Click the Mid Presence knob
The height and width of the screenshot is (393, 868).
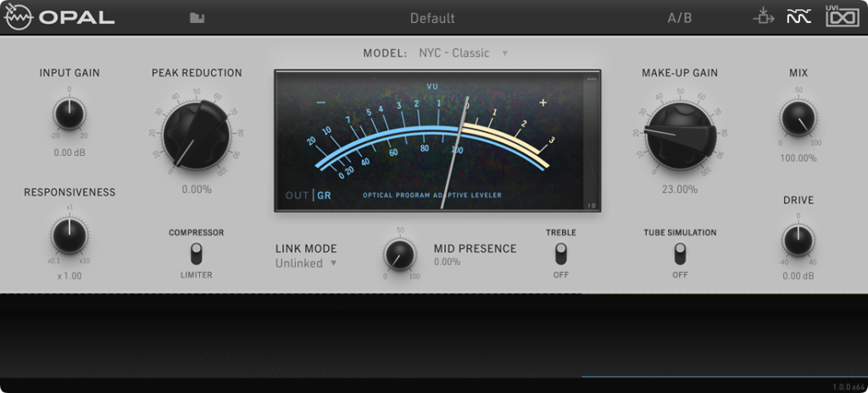(x=400, y=255)
